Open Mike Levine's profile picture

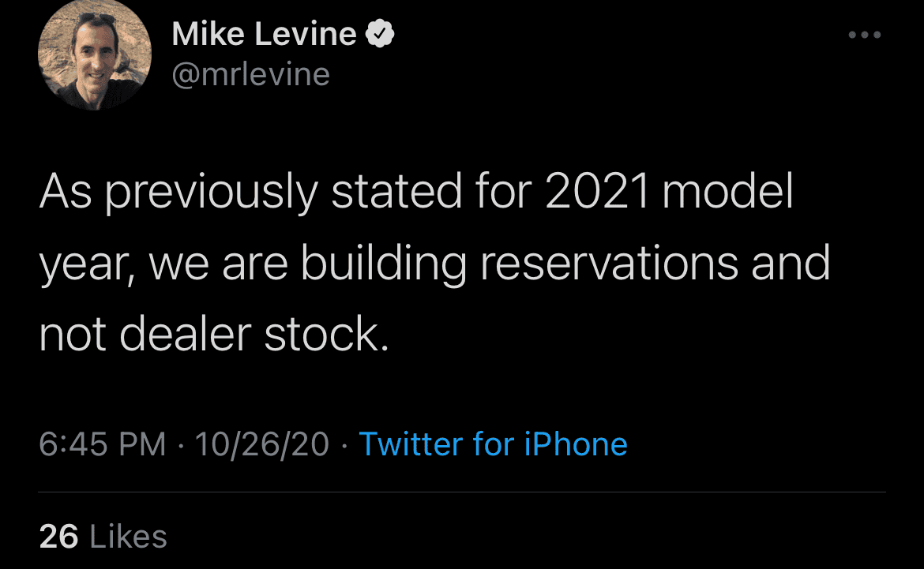94,54
